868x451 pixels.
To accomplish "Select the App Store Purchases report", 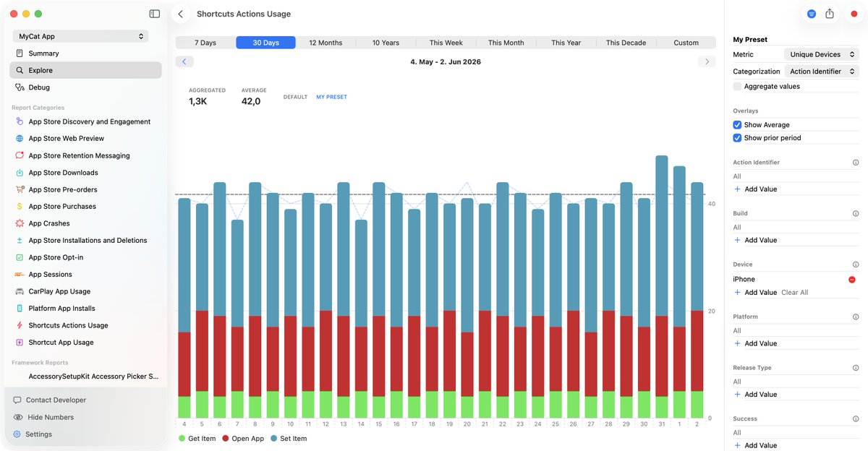I will point(85,206).
